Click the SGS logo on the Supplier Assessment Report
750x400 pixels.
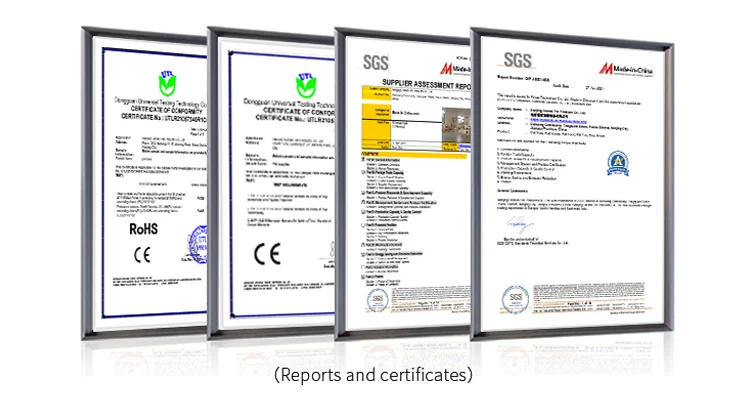point(375,63)
